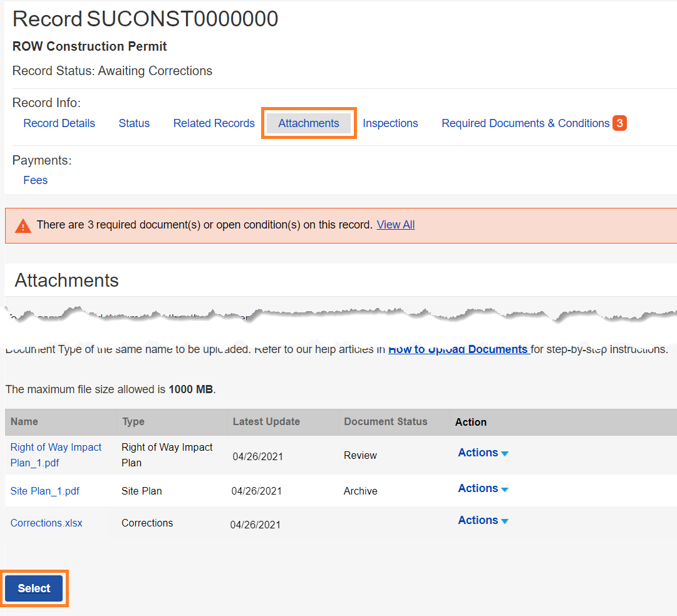Open Actions for Right of Way Impact Plan_1.pdf

click(x=482, y=452)
